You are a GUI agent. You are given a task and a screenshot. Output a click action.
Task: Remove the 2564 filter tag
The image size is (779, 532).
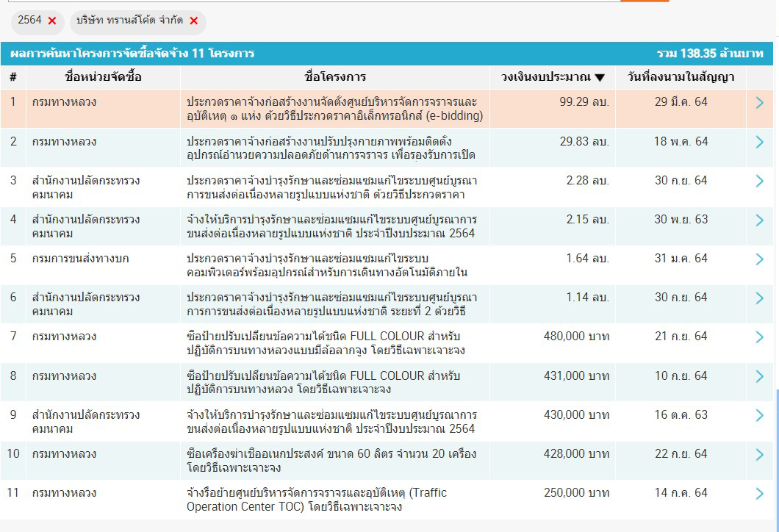coord(52,21)
